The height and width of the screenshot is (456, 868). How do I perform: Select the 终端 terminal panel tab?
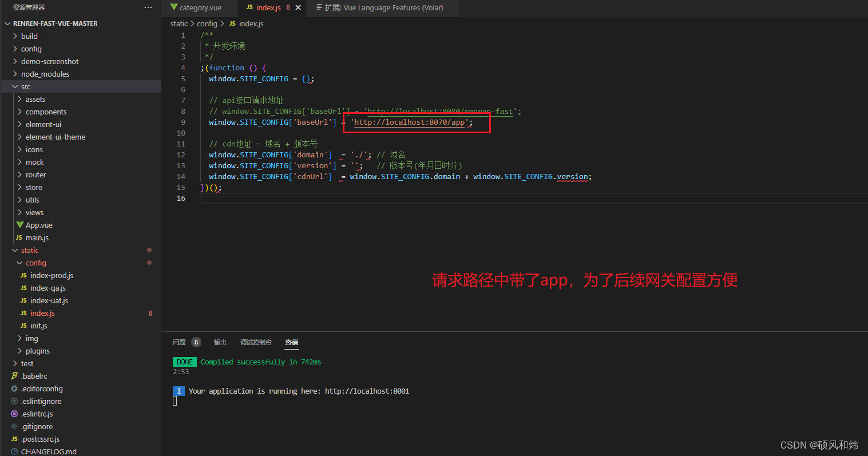[x=292, y=342]
